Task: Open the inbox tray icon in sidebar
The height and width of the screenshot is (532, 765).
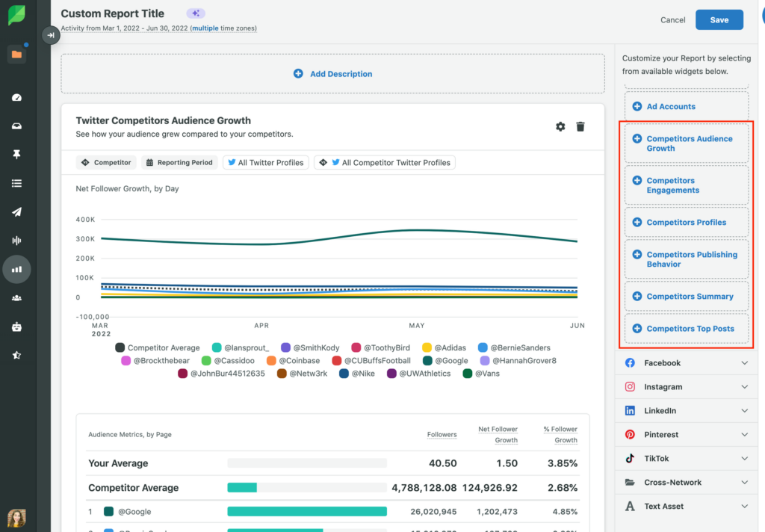Action: tap(16, 126)
